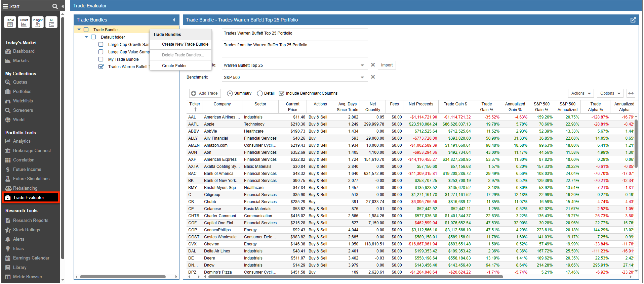Check the Large Cap Value Sample bundle
Screen dimensions: 644x284
(x=101, y=52)
